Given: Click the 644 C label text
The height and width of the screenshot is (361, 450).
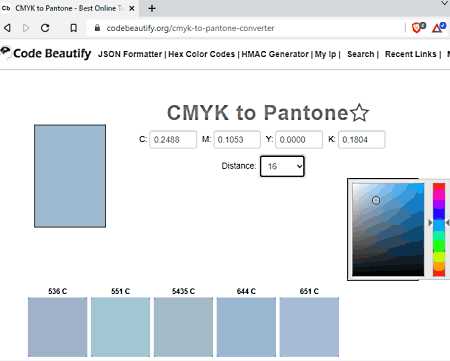Looking at the screenshot, I should tap(246, 291).
